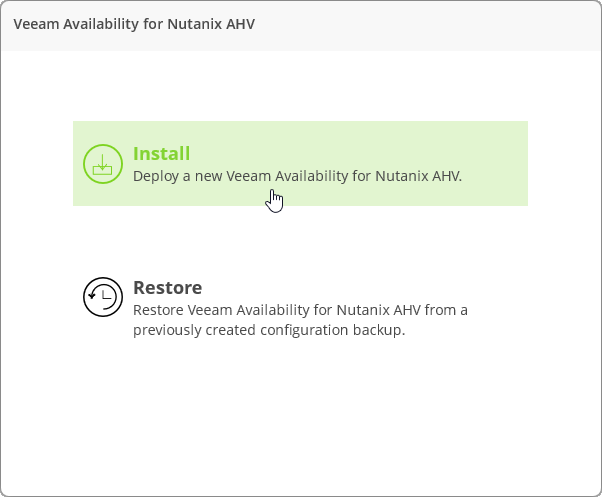Viewport: 602px width, 497px height.
Task: Click "previously created configuration backup" text
Action: point(269,330)
